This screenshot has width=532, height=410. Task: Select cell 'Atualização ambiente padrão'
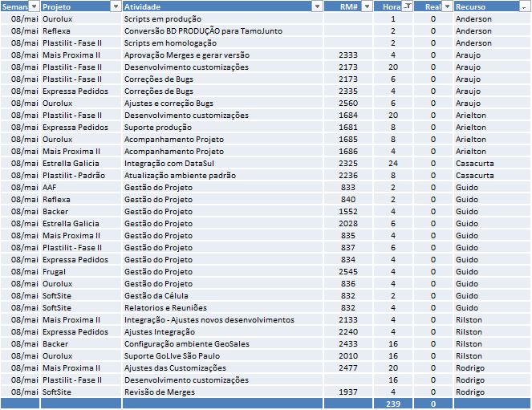(222, 176)
